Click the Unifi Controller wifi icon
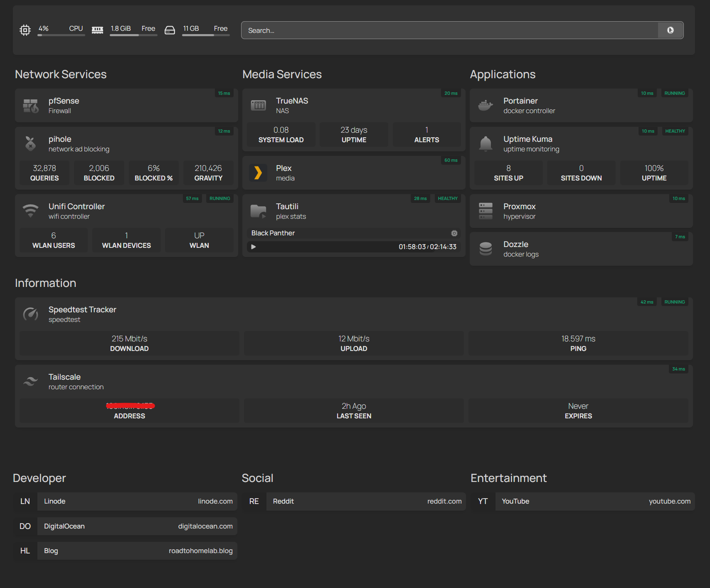The height and width of the screenshot is (588, 710). (31, 211)
